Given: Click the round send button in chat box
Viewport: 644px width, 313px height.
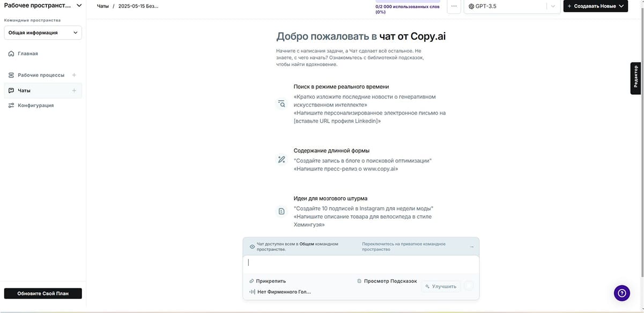Looking at the screenshot, I should pyautogui.click(x=469, y=286).
